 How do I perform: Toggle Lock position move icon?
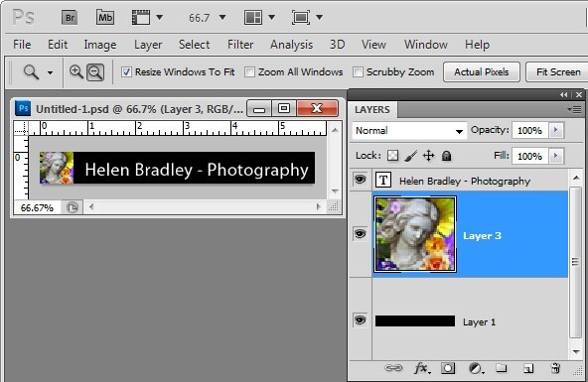[x=429, y=156]
